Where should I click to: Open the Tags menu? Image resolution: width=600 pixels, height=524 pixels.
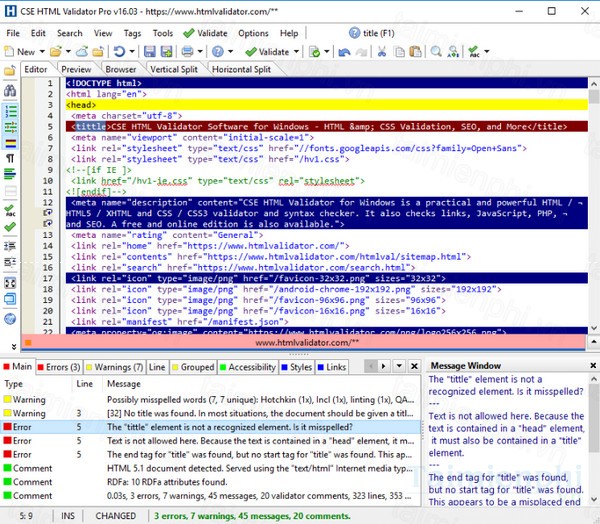tap(132, 33)
